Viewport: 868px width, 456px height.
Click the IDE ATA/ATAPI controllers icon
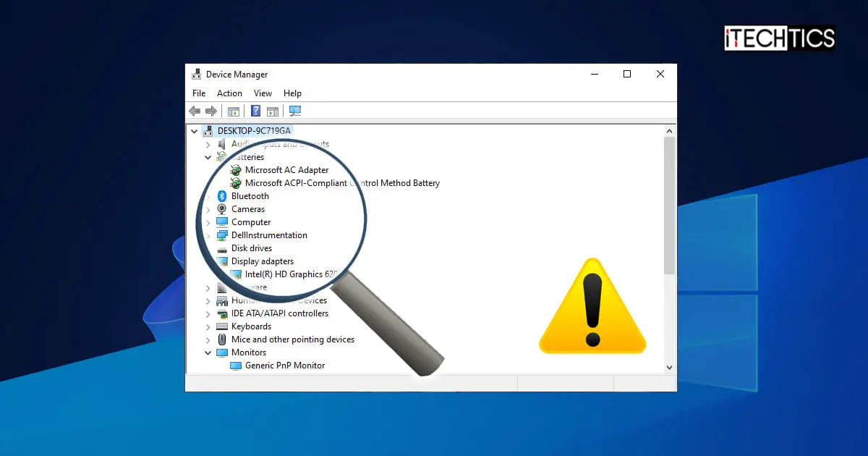click(222, 313)
